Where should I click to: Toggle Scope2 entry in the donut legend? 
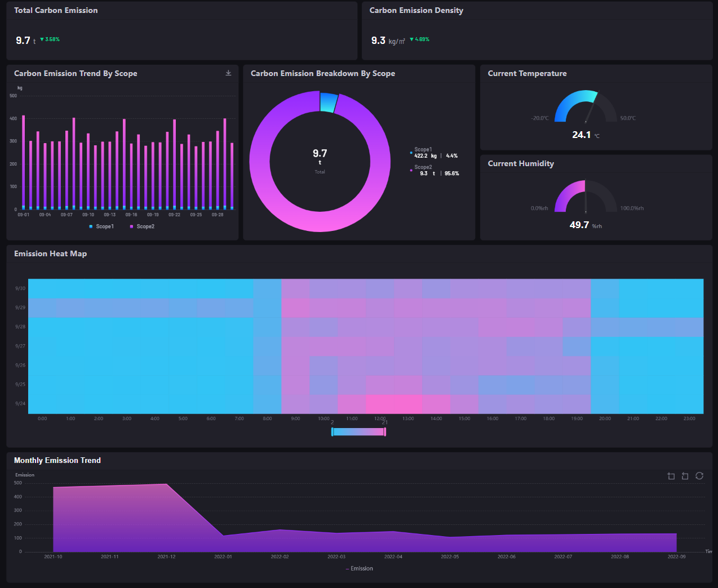[x=423, y=167]
